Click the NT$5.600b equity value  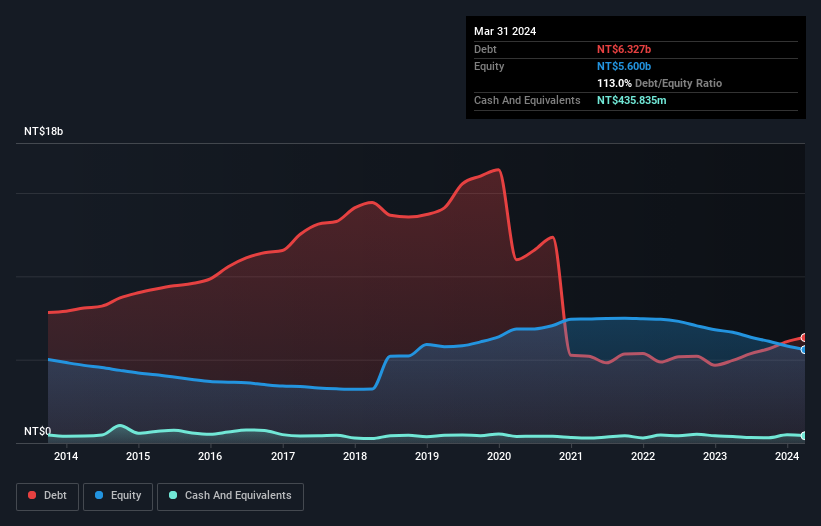pyautogui.click(x=624, y=66)
